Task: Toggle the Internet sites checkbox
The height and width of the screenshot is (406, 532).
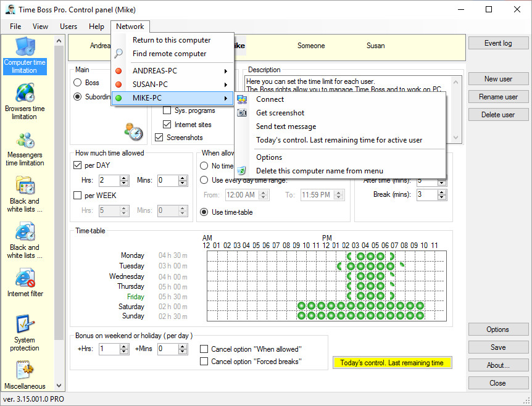Action: 167,125
